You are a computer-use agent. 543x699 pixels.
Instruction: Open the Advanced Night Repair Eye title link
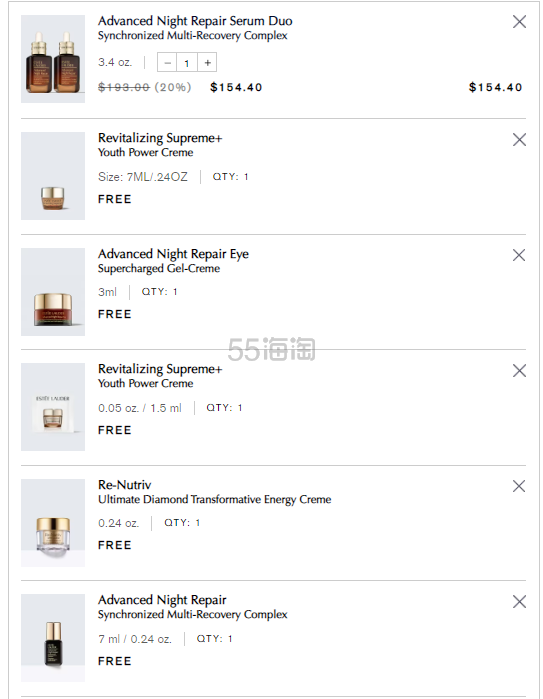pos(173,254)
